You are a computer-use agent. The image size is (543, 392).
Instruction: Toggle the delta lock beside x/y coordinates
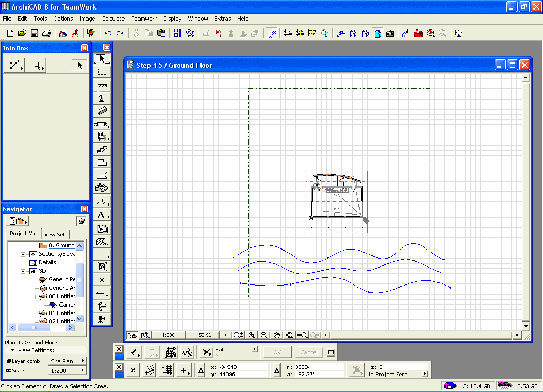tap(201, 371)
